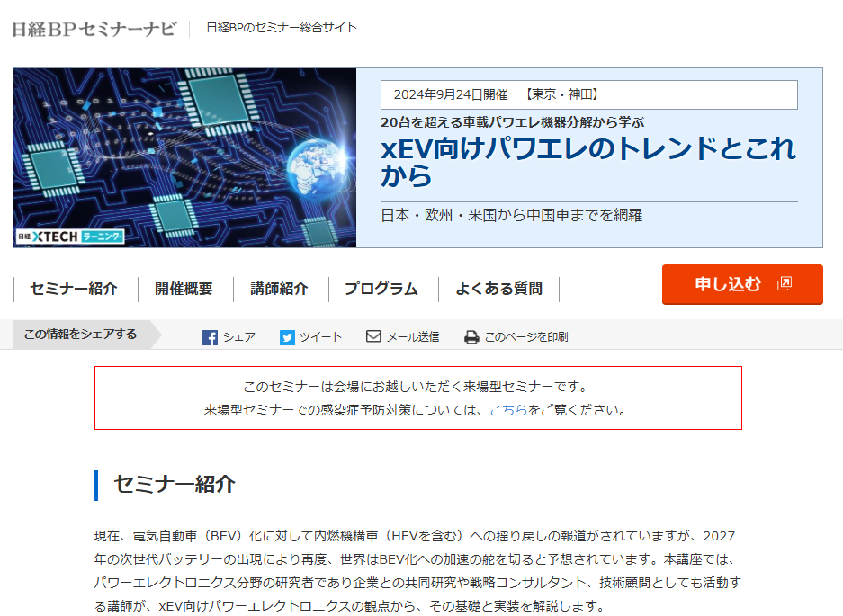The width and height of the screenshot is (843, 616).
Task: Follow the こちら infection-prevention link
Action: pyautogui.click(x=508, y=410)
